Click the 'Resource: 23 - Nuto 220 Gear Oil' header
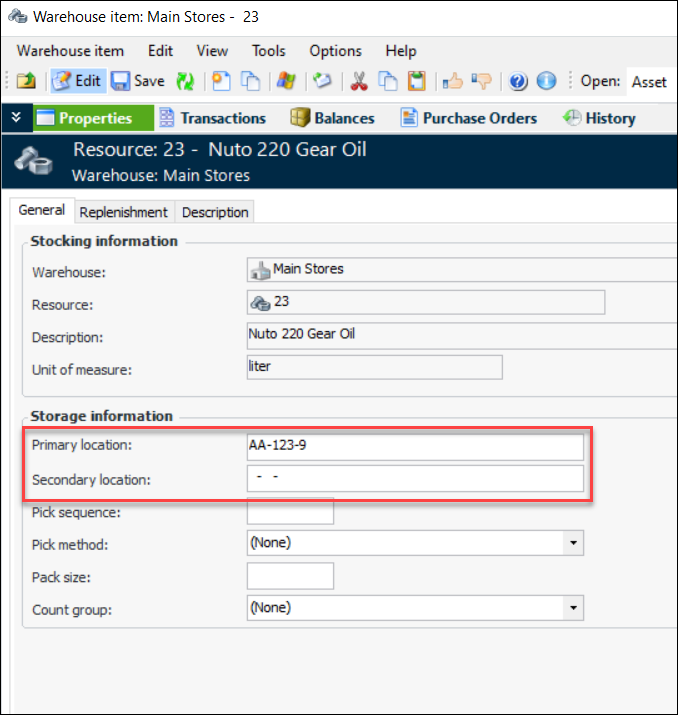The image size is (678, 715). tap(220, 150)
